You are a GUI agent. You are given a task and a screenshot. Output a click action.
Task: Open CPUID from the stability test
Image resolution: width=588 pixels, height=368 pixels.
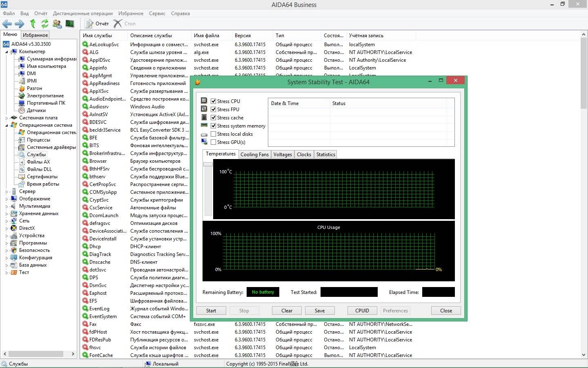(362, 311)
